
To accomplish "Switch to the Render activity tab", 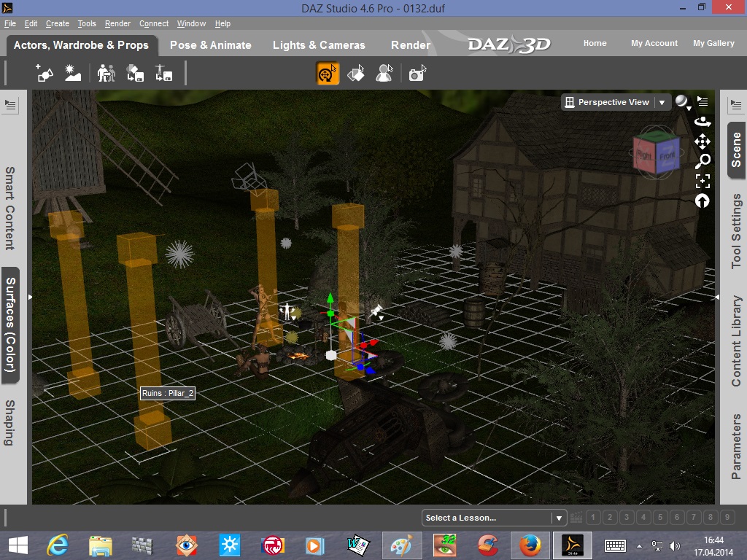I will pyautogui.click(x=411, y=45).
